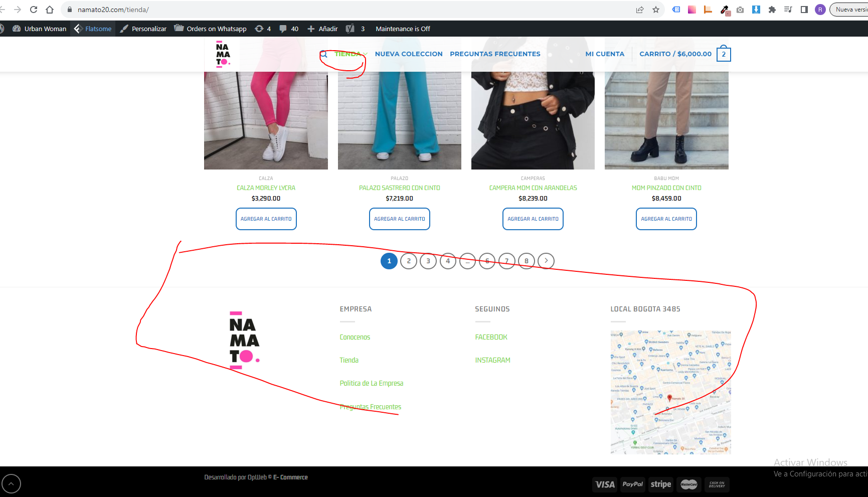Go to pagination page 6
Screen dimensions: 868x497
coord(487,261)
